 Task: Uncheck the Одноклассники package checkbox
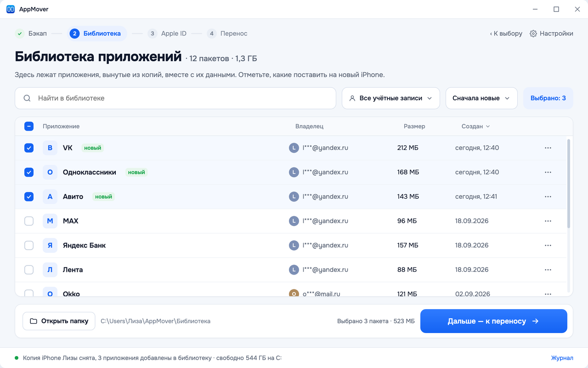point(29,172)
